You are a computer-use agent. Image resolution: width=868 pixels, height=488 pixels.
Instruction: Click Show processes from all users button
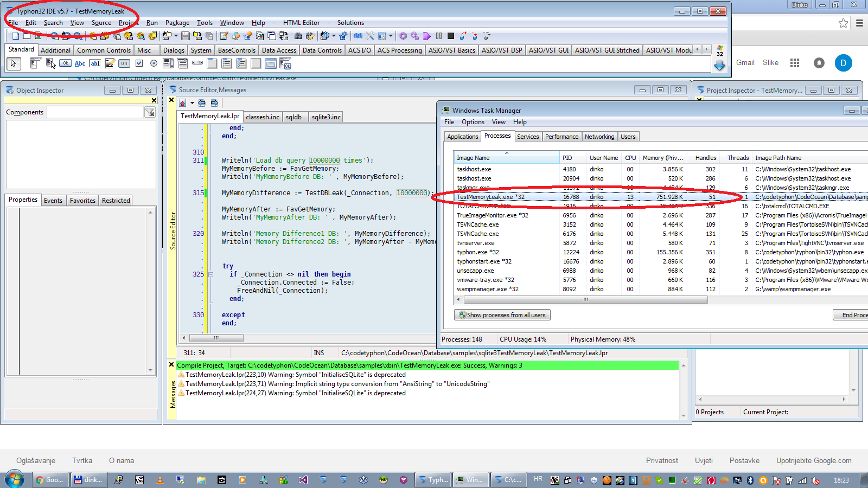point(502,315)
